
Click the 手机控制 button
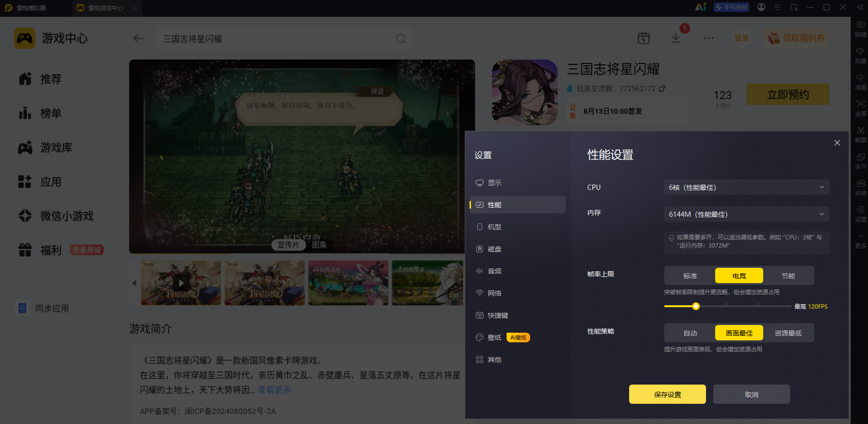click(732, 7)
